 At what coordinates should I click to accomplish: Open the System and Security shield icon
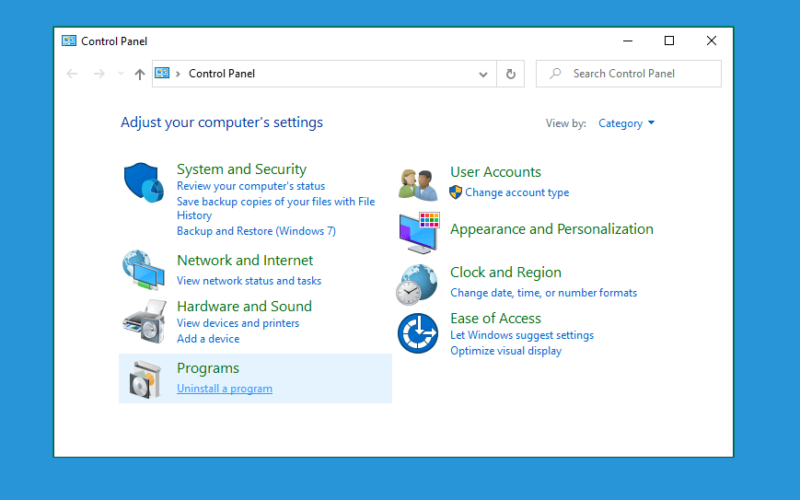pyautogui.click(x=144, y=182)
